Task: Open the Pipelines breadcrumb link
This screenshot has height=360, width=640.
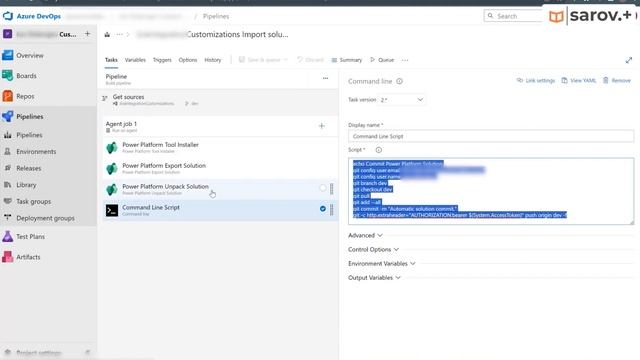Action: tap(216, 16)
